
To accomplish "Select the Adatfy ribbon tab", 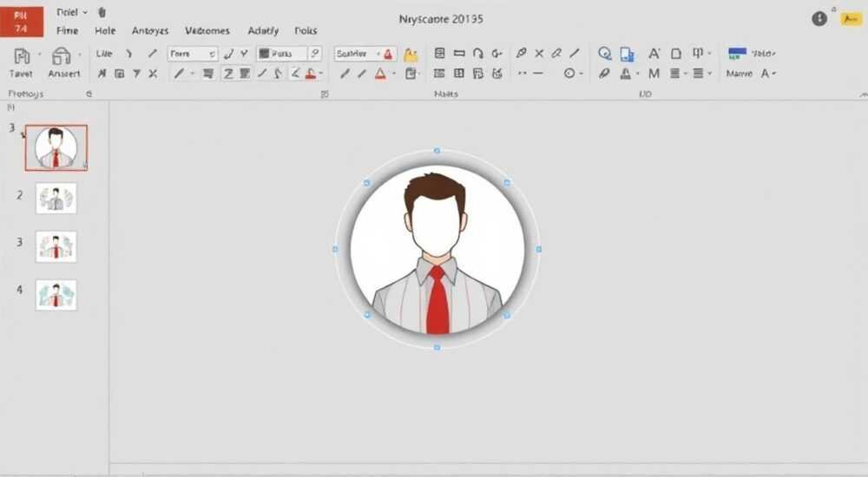I will [263, 30].
